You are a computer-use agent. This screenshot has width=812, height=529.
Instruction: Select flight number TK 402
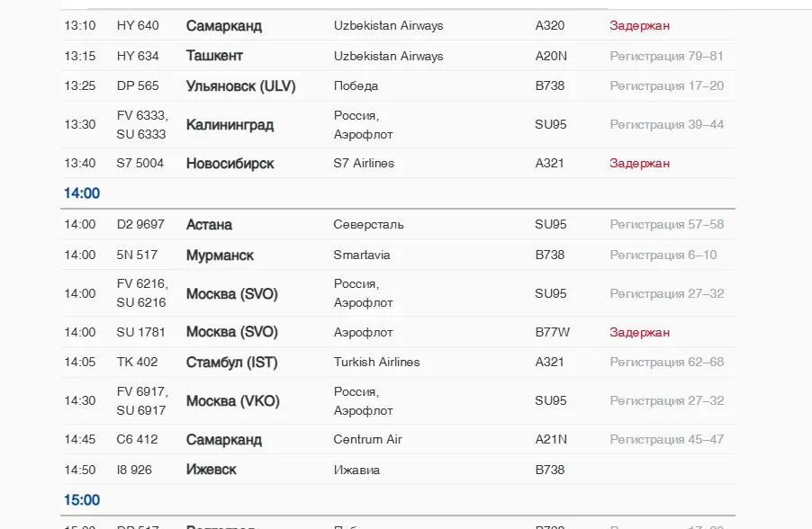coord(137,363)
